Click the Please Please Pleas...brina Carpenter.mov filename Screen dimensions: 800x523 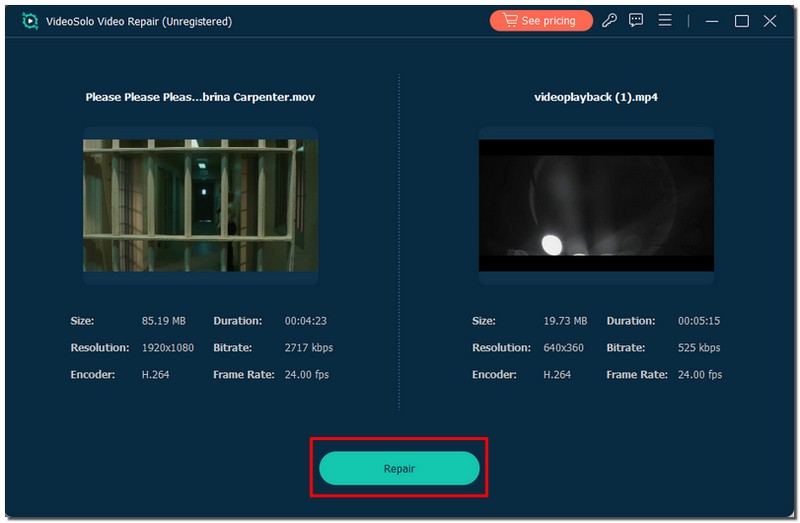(x=200, y=98)
